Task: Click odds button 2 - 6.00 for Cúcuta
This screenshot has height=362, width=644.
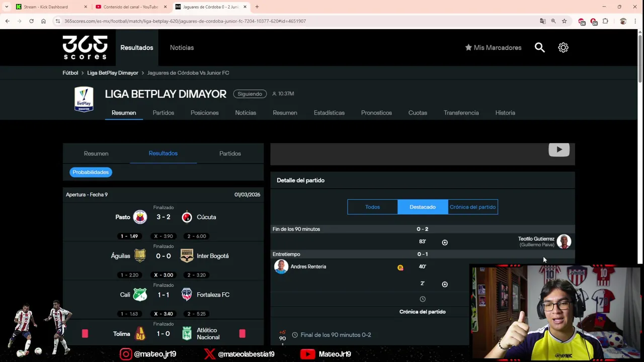Action: [197, 236]
